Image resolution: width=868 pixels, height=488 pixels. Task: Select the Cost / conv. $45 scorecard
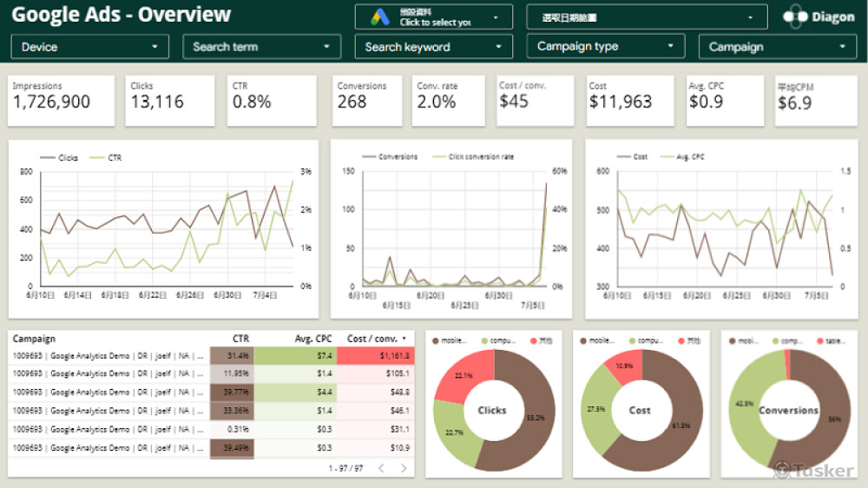[x=536, y=101]
